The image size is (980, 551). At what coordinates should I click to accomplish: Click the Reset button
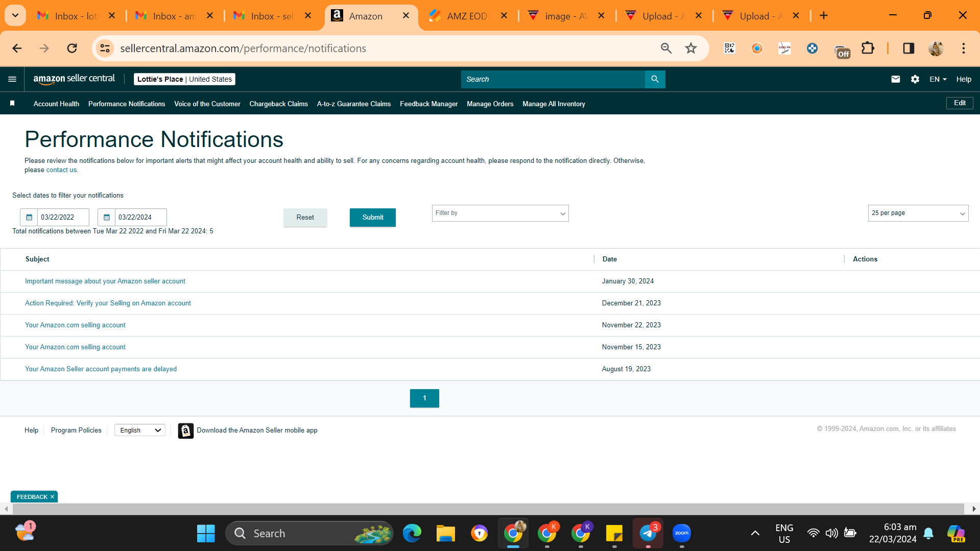click(305, 218)
